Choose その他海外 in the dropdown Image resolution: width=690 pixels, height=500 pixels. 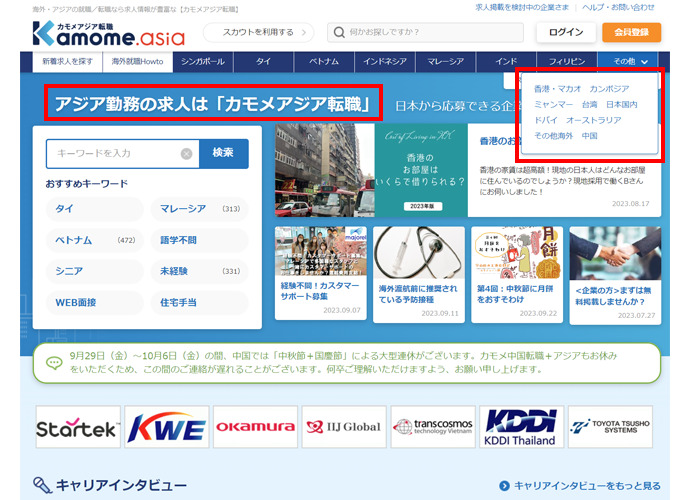point(554,136)
